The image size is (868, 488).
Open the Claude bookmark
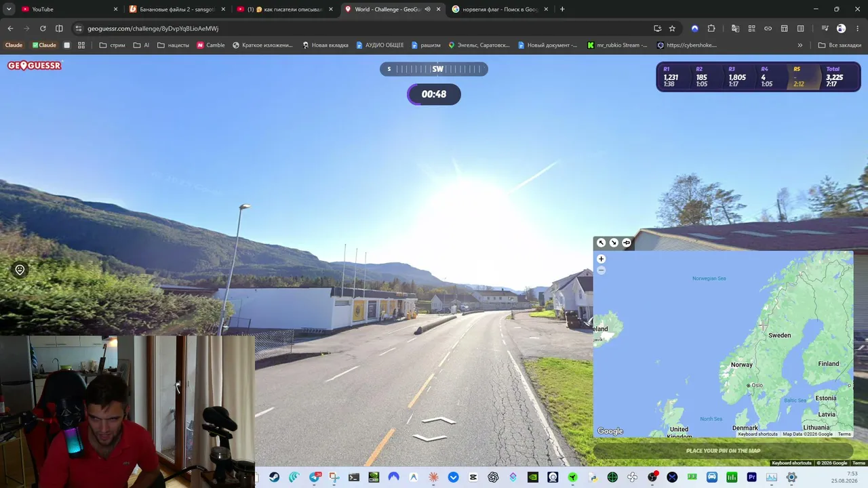pyautogui.click(x=14, y=45)
